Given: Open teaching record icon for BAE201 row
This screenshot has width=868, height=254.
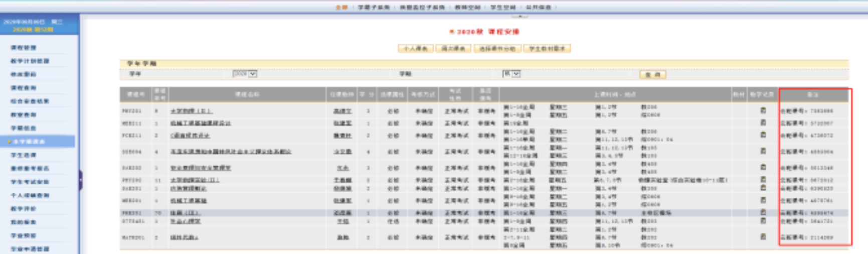Looking at the screenshot, I should [x=763, y=188].
